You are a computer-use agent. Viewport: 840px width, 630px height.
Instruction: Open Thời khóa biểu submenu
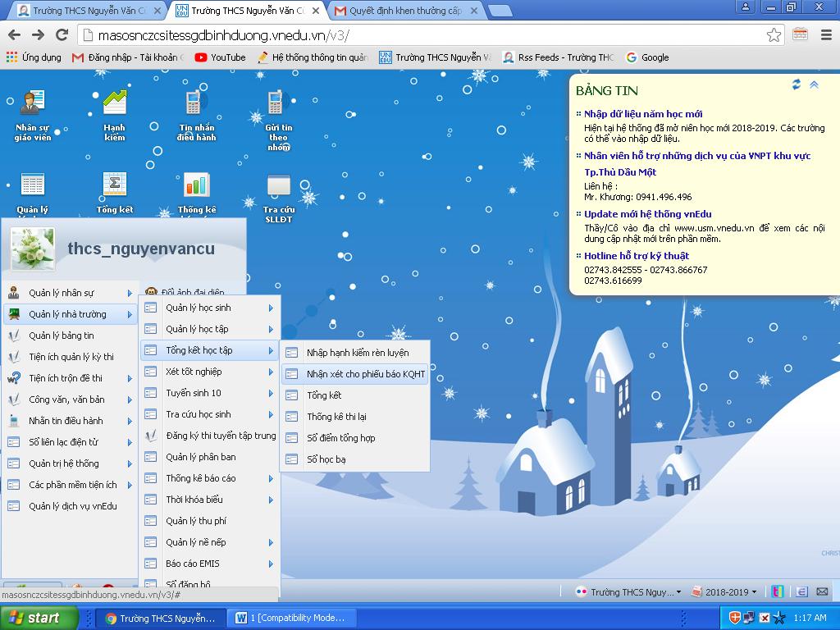click(209, 500)
